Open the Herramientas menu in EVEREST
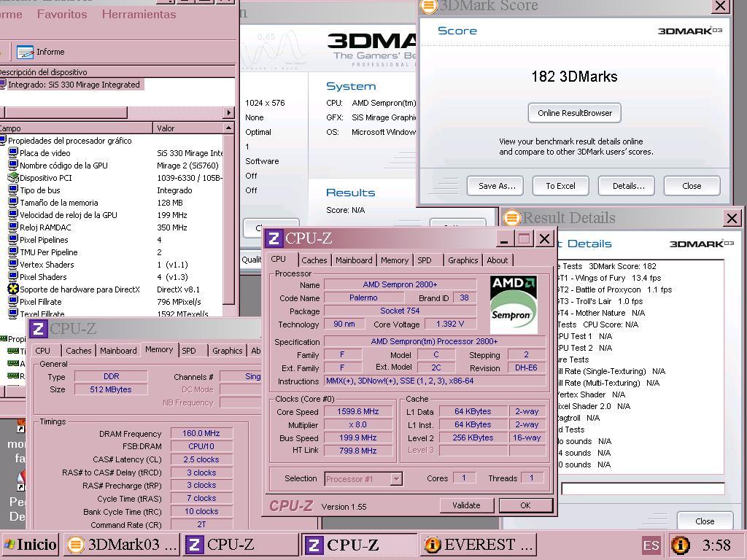Image resolution: width=747 pixels, height=560 pixels. 139,15
